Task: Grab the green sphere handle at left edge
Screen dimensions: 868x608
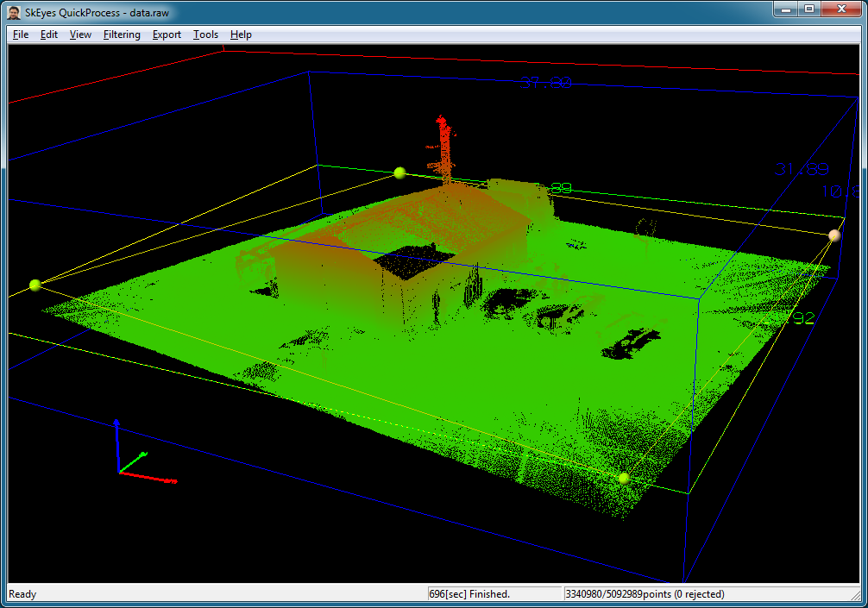Action: [x=35, y=285]
